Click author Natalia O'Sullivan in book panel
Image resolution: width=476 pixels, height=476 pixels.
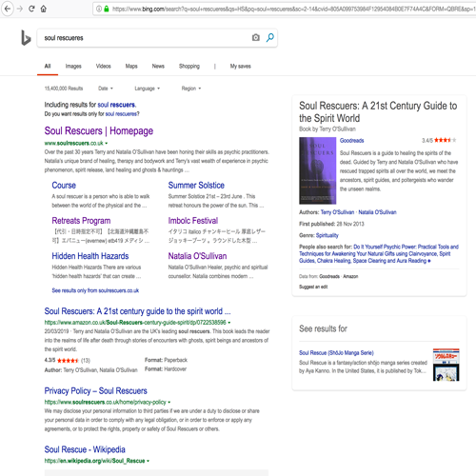377,212
